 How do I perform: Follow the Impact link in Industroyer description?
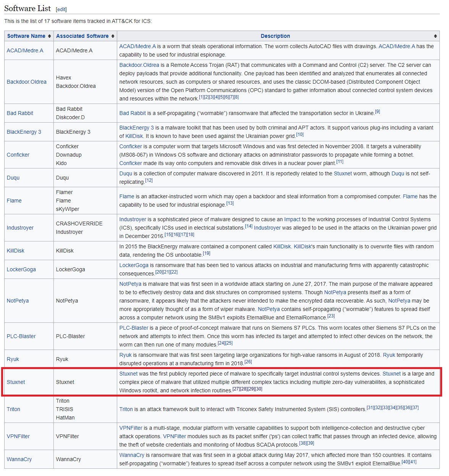[x=292, y=219]
